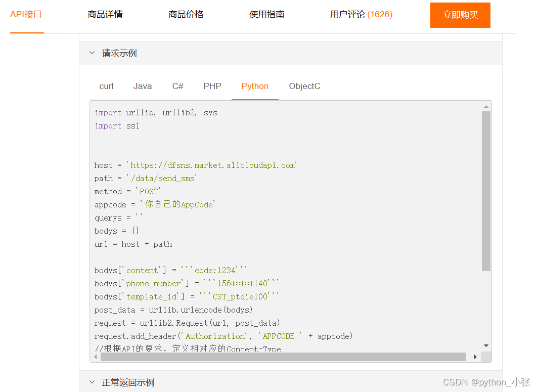Click the 请求示例 section heading text
Viewport: 538px width, 392px height.
[119, 53]
